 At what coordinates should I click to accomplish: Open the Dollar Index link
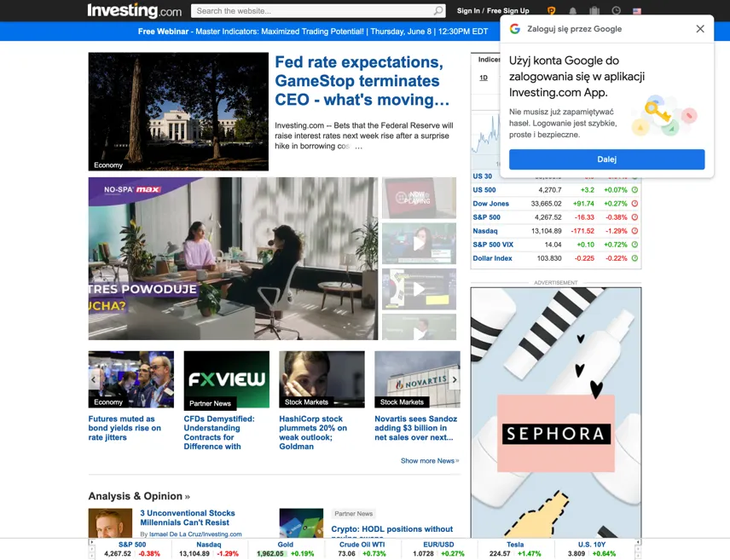point(493,258)
